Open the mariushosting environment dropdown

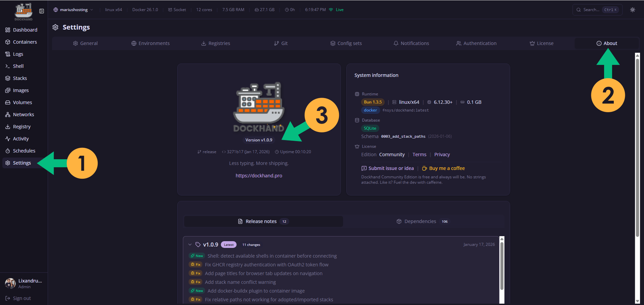click(73, 10)
